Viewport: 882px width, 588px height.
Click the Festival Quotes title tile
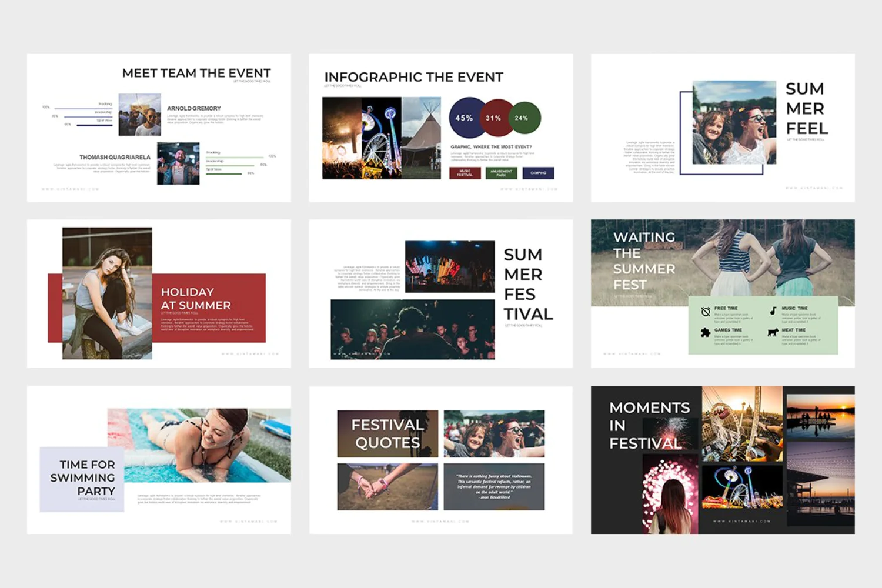387,433
